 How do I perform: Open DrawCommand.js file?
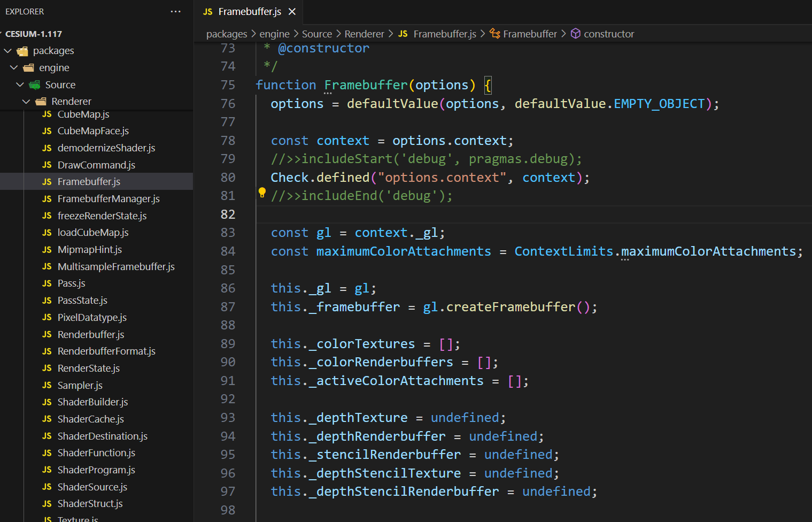click(x=96, y=165)
